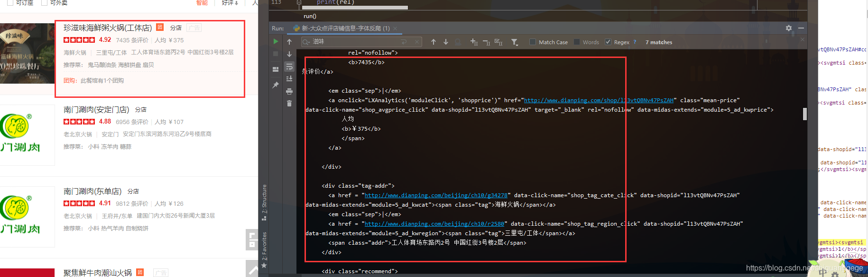
Task: Click the restore layout icon below stop
Action: tap(276, 69)
